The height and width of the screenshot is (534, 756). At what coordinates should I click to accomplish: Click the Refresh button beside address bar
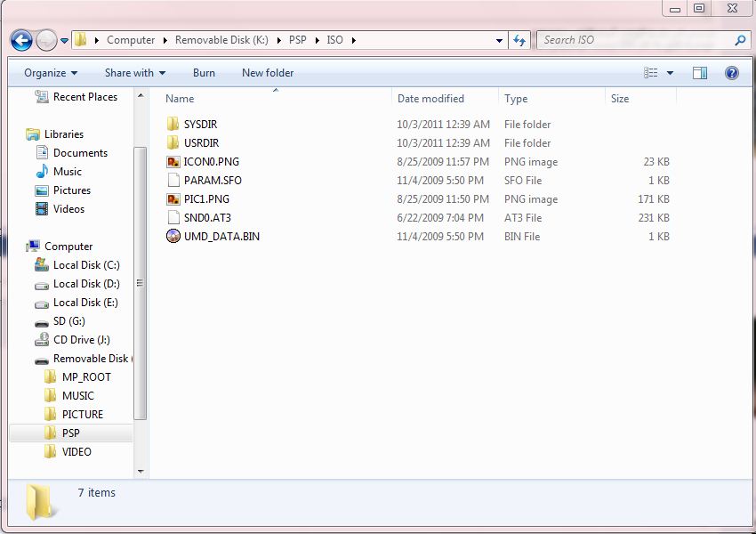tap(519, 41)
